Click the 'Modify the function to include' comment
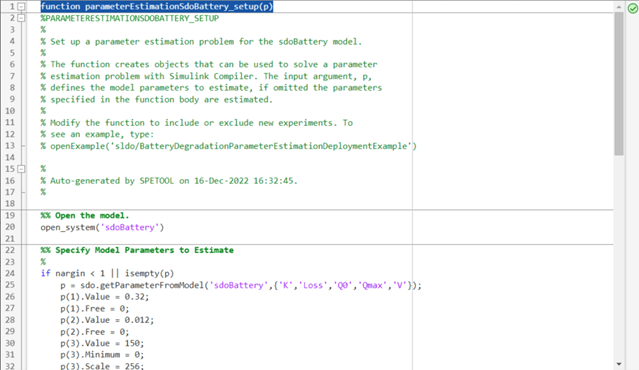 point(196,123)
